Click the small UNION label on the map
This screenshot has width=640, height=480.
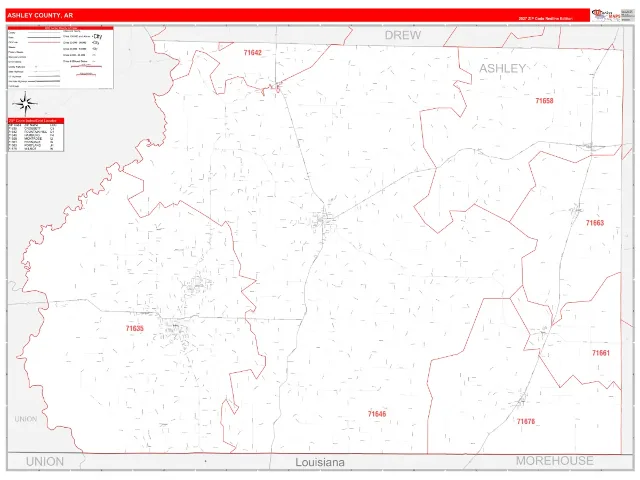(26, 419)
